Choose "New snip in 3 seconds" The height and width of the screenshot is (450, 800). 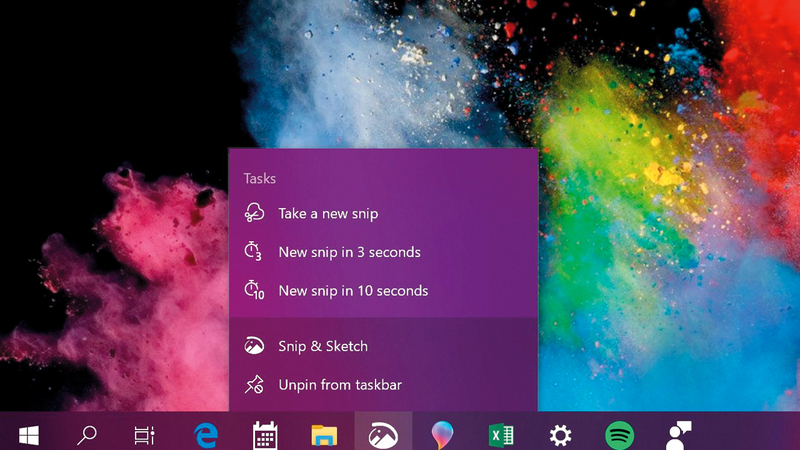349,252
